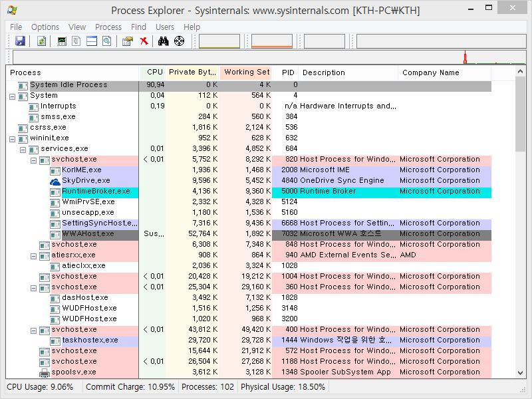Click the SkyDrive.exe cloud icon
Viewport: 532px width, 399px height.
point(55,181)
